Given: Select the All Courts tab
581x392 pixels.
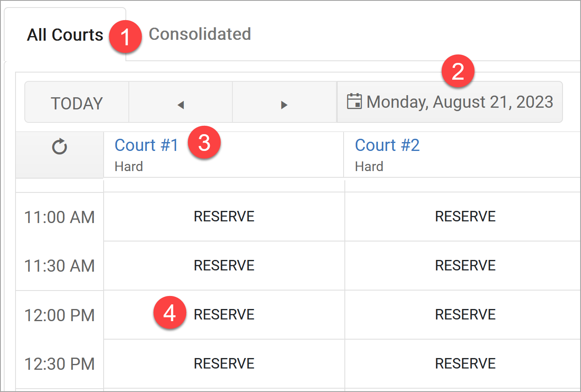Looking at the screenshot, I should click(65, 35).
